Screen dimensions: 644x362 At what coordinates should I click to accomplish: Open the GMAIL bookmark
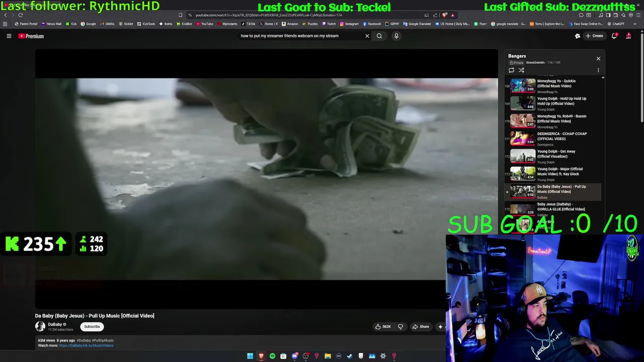107,24
